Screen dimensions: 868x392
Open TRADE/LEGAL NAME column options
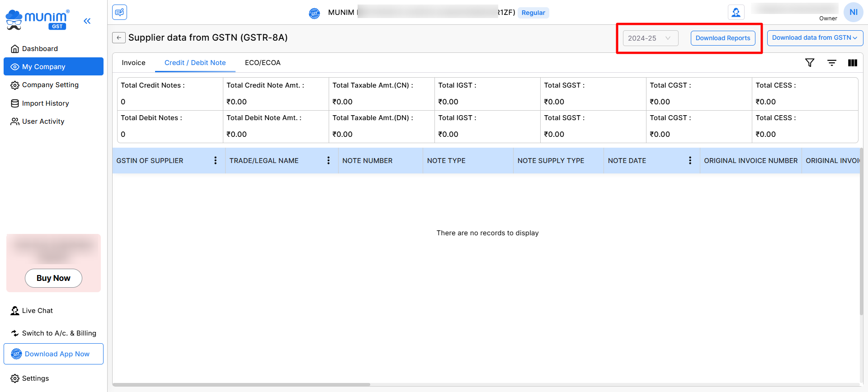pyautogui.click(x=328, y=160)
